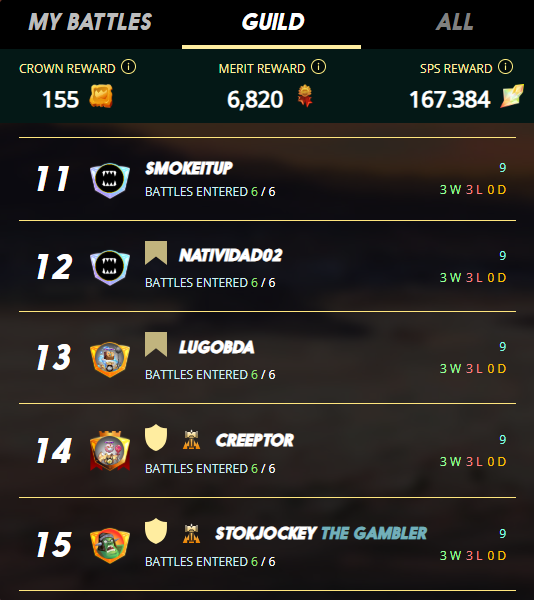534x600 pixels.
Task: Open the CREEPTOR player name link
Action: click(x=255, y=440)
